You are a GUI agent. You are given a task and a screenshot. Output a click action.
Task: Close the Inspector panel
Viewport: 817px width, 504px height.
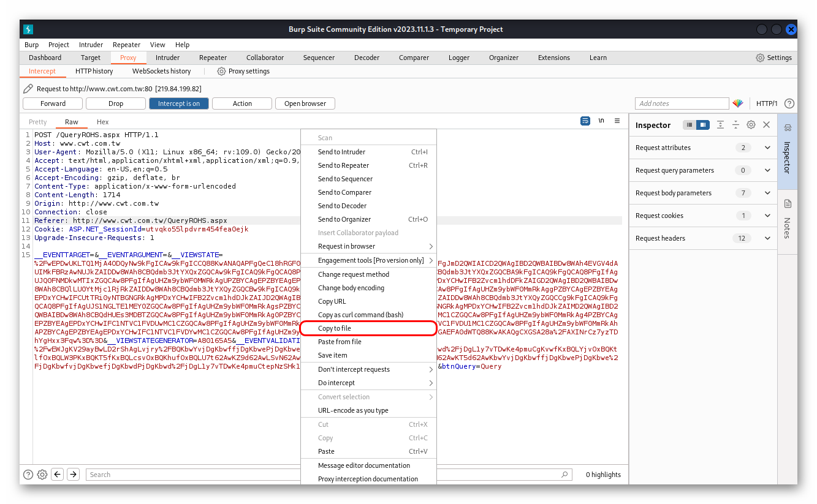pyautogui.click(x=766, y=125)
